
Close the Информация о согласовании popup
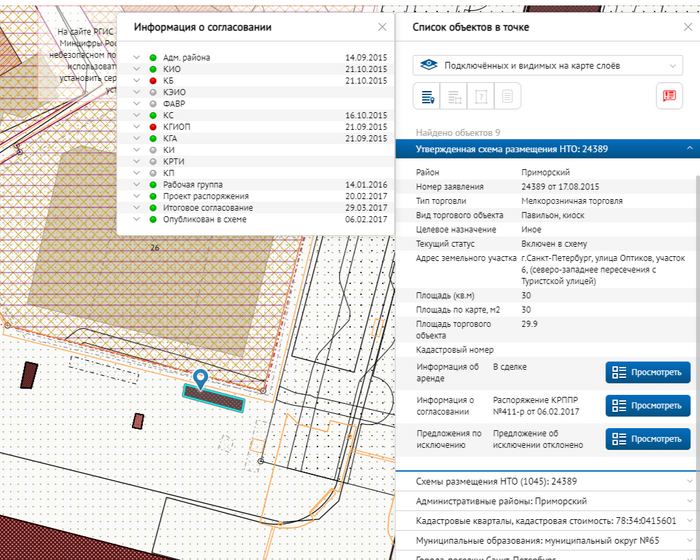point(381,28)
